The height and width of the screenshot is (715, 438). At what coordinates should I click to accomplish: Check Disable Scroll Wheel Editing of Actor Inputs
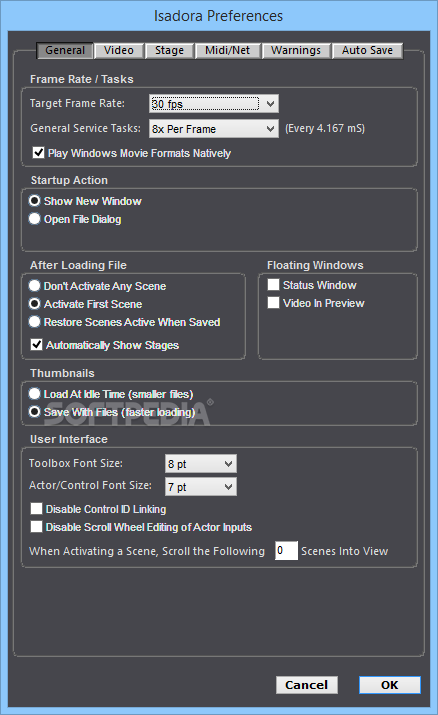(x=36, y=527)
